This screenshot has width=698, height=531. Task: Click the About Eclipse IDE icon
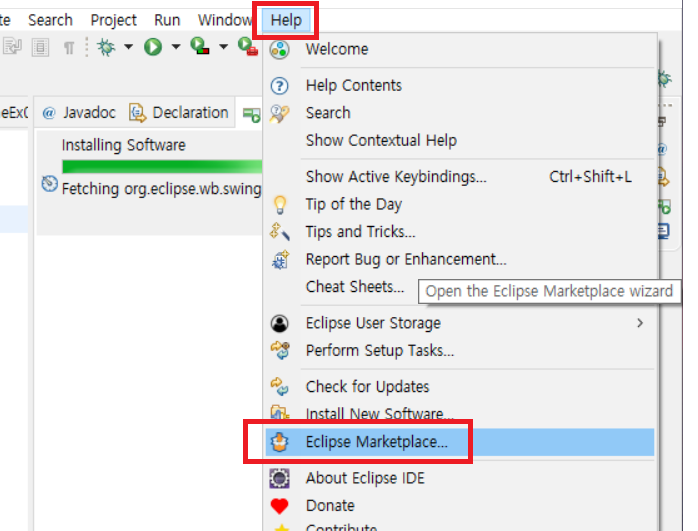(x=280, y=479)
